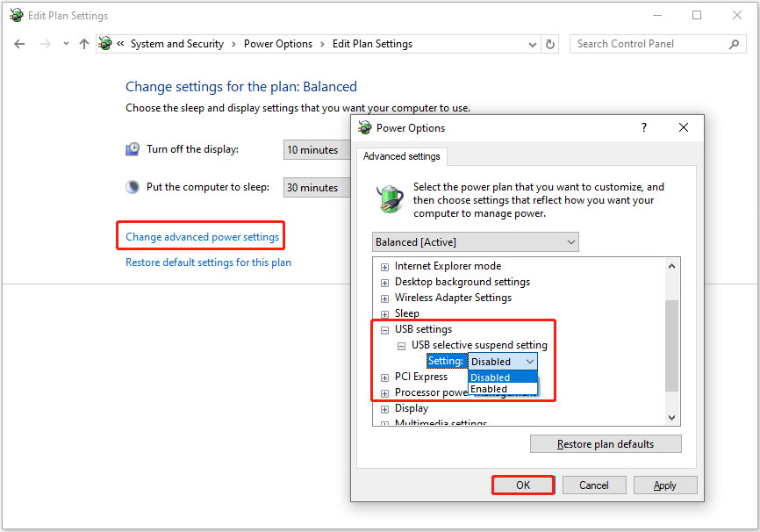760x532 pixels.
Task: Click the Restore plan defaults button
Action: [x=605, y=443]
